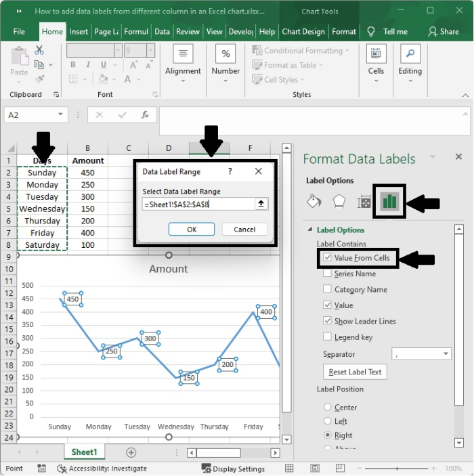
Task: Click the collapse dialog range selector arrow
Action: pyautogui.click(x=261, y=204)
